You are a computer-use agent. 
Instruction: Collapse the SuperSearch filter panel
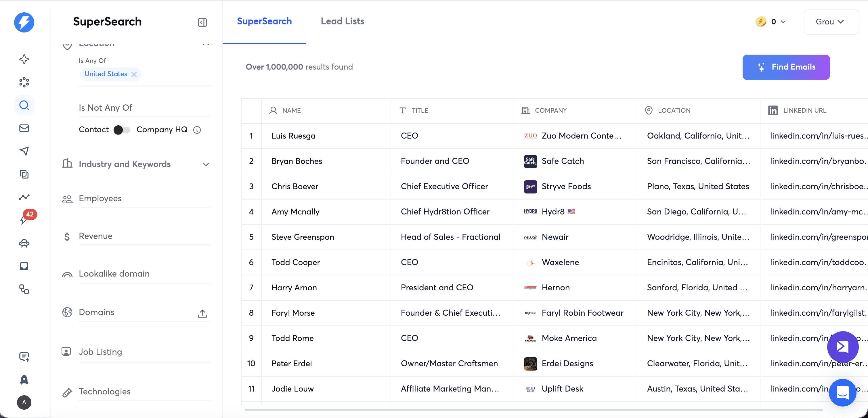coord(202,22)
